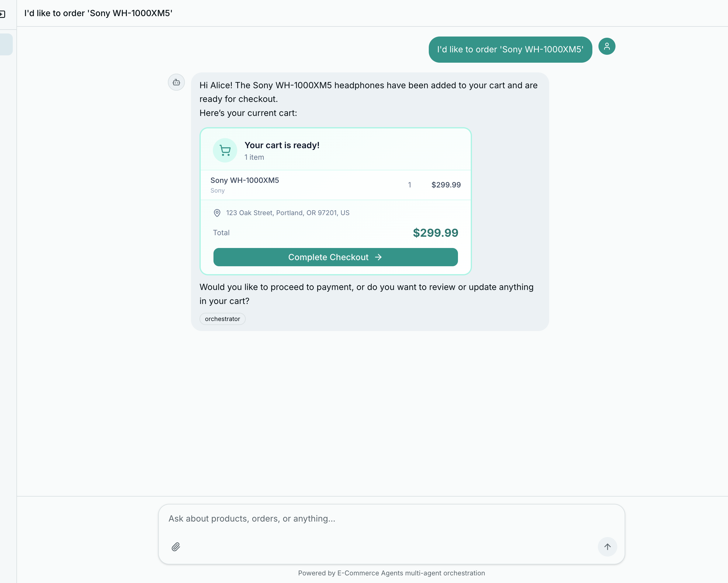Attach a file using the paperclip icon

(x=175, y=547)
